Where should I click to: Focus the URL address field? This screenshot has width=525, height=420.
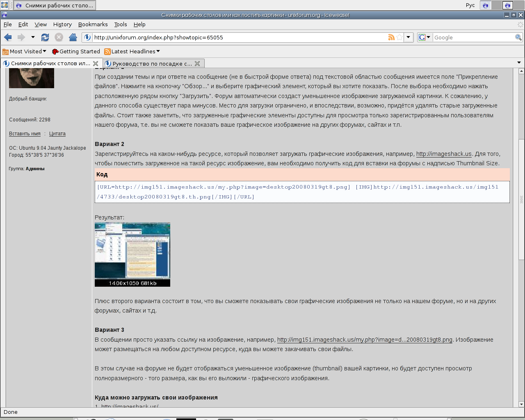pyautogui.click(x=240, y=37)
